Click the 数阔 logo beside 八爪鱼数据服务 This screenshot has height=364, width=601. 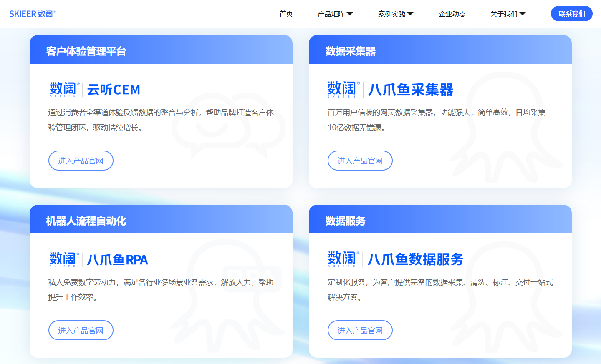tap(343, 259)
